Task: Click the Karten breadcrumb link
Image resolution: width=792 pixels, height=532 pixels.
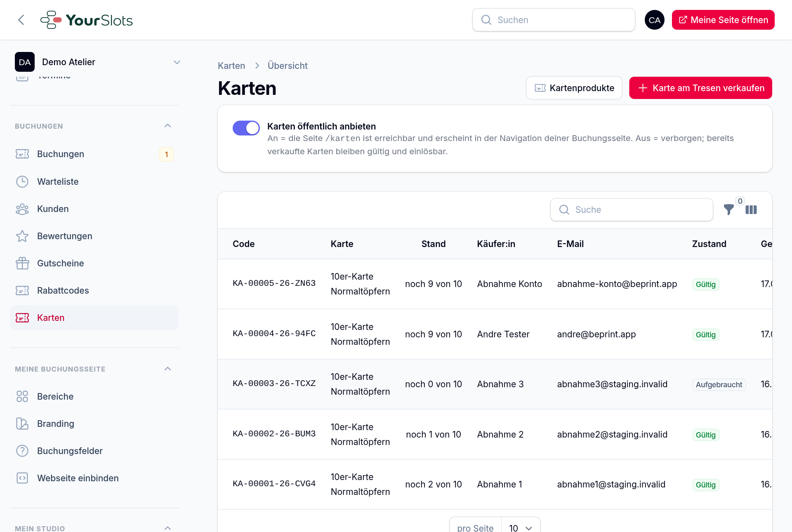Action: (231, 66)
